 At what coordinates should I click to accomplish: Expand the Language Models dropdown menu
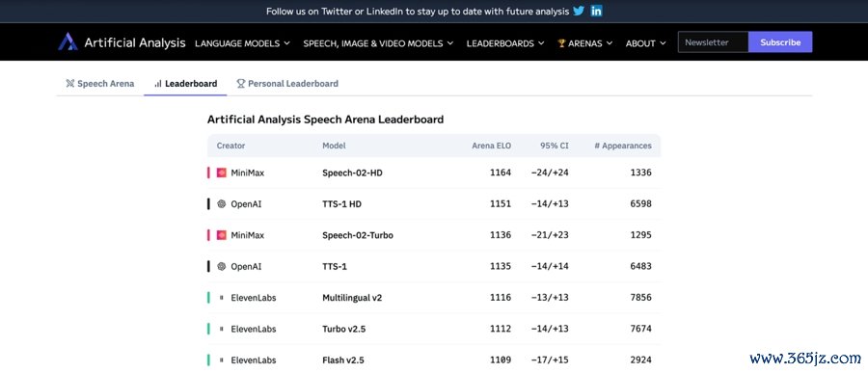(x=242, y=43)
